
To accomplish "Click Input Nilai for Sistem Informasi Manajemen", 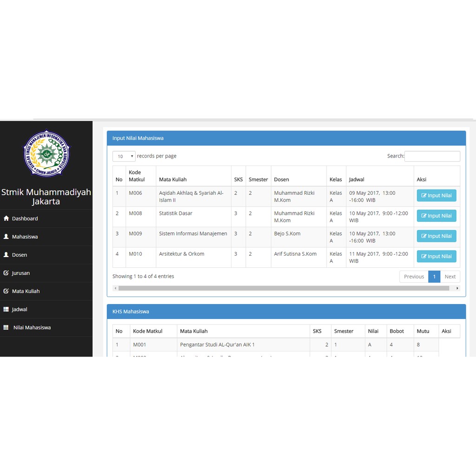I will point(436,236).
